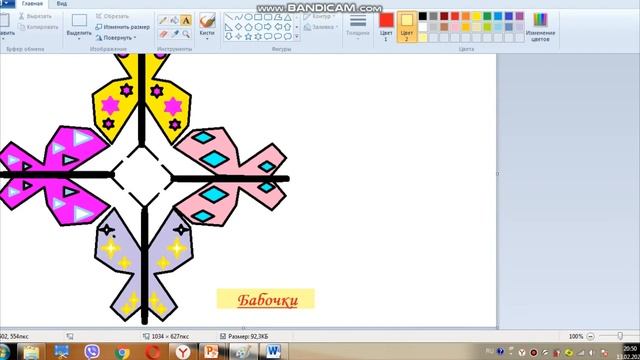640x360 pixels.
Task: Select the Text tool
Action: coord(186,20)
